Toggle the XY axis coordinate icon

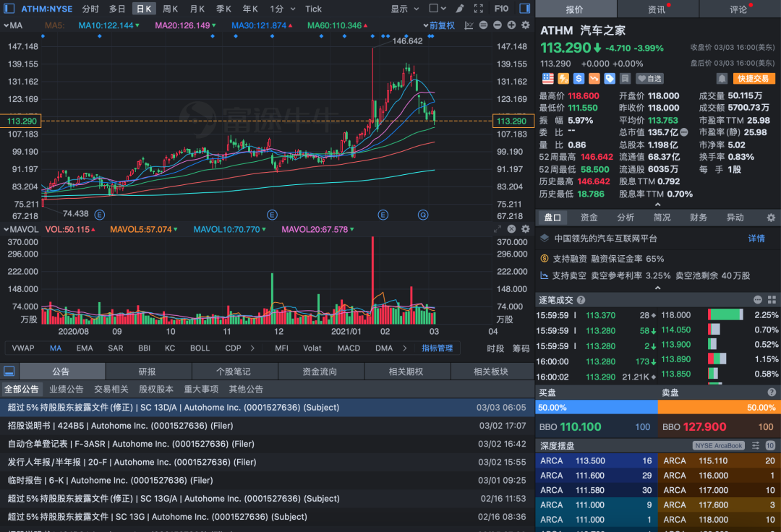pyautogui.click(x=469, y=25)
